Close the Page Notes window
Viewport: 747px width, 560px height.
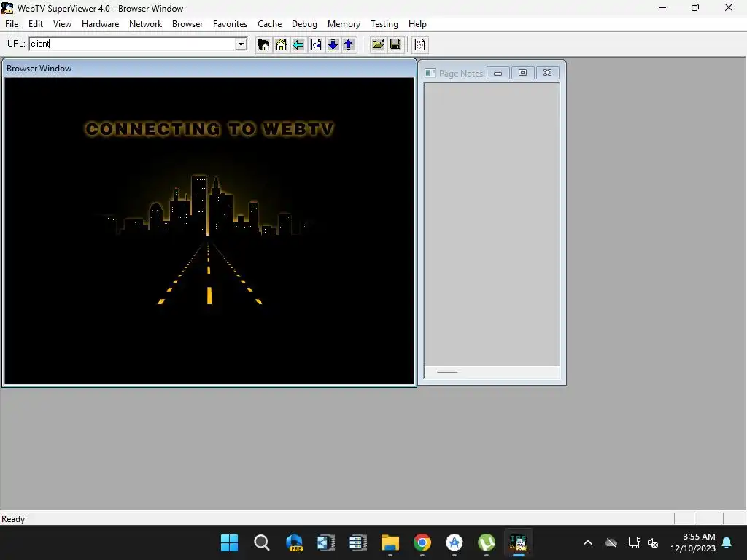pyautogui.click(x=547, y=73)
